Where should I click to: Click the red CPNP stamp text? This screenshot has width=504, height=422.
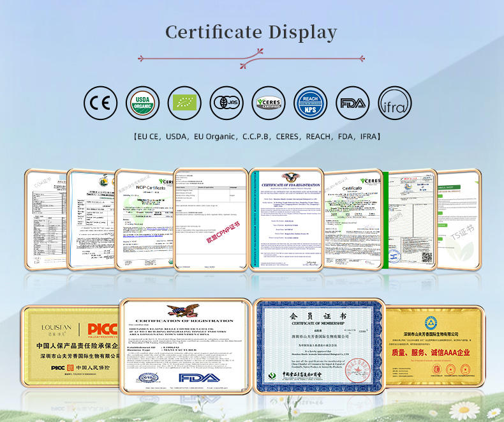click(223, 232)
